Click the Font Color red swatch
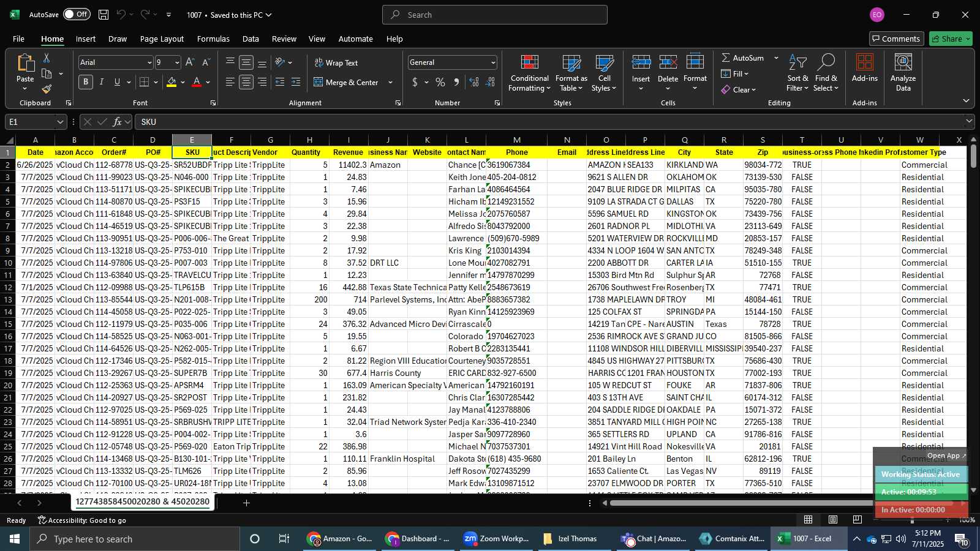The height and width of the screenshot is (551, 980). tap(197, 82)
